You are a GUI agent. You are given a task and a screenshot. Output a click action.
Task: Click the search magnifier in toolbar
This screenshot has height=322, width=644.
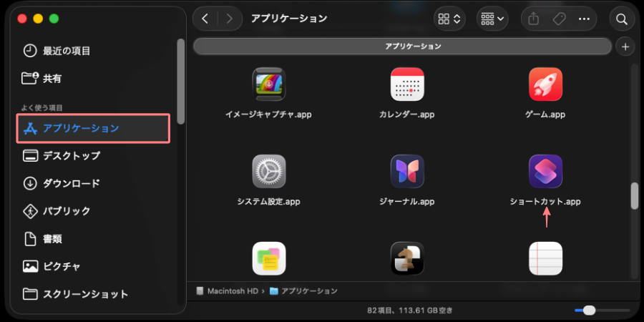(x=622, y=19)
